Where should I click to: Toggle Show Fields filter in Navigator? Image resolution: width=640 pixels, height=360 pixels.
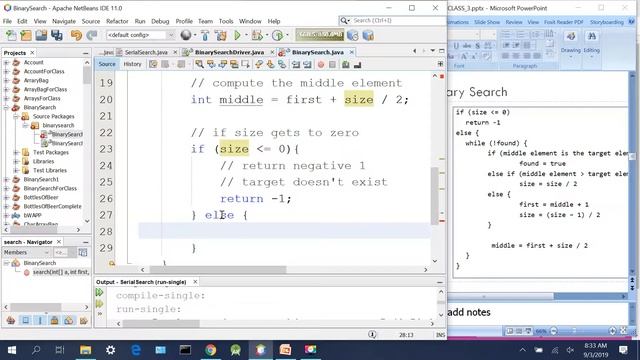[x=25, y=320]
